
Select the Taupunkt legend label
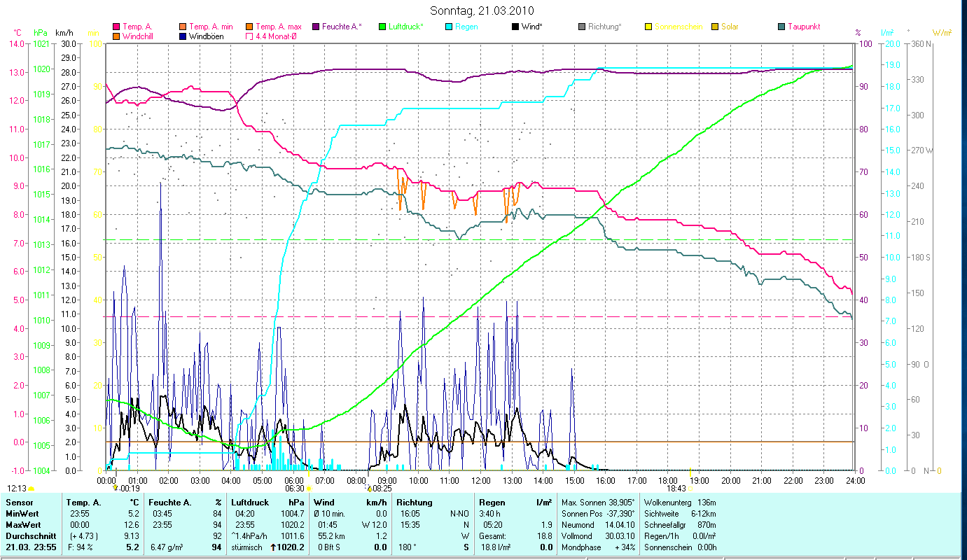click(803, 27)
